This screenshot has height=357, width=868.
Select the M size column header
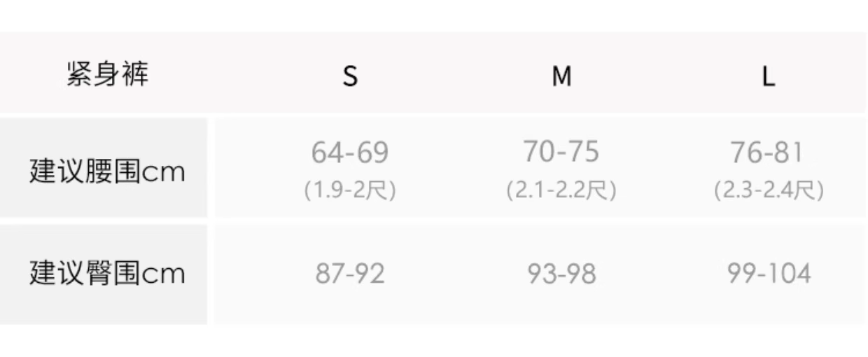click(x=561, y=76)
